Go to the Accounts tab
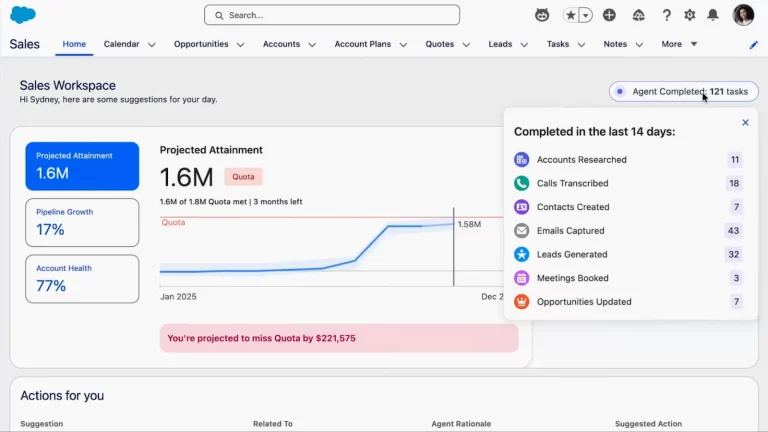768x432 pixels. point(281,44)
